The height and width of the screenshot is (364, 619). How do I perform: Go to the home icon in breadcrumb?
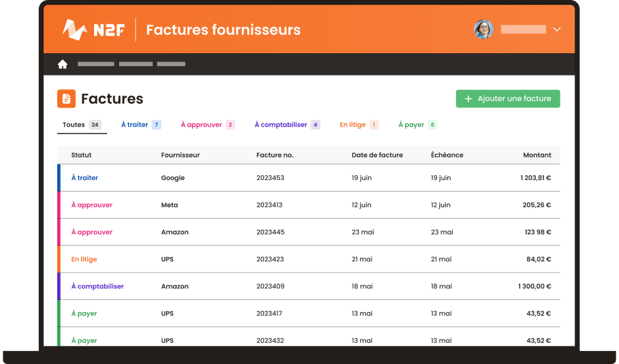(x=63, y=64)
